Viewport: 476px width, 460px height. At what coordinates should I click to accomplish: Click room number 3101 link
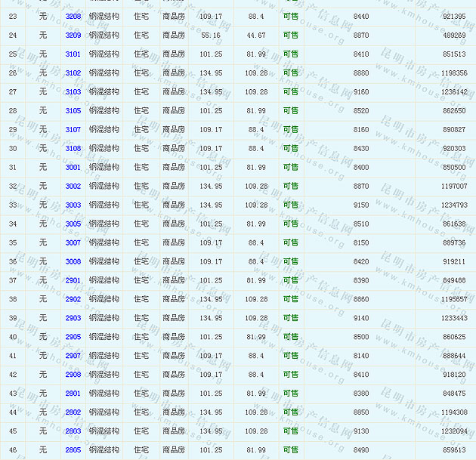click(73, 54)
